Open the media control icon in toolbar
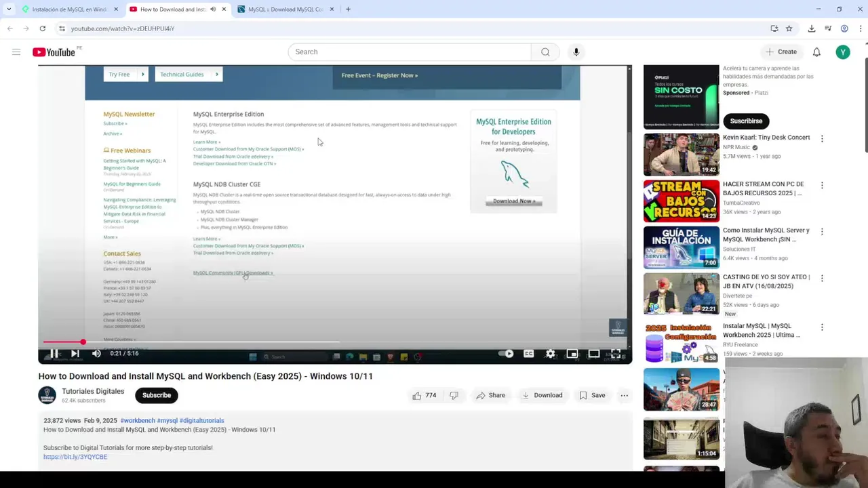 [828, 28]
